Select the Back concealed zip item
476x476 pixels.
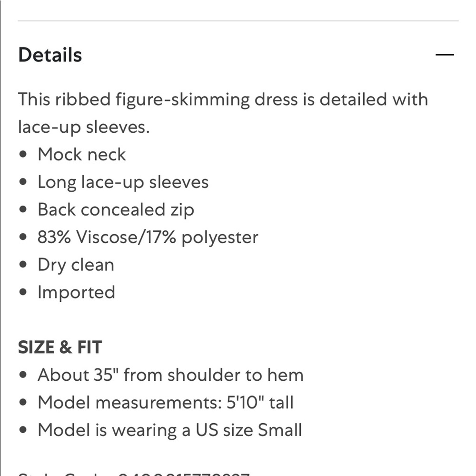(116, 210)
